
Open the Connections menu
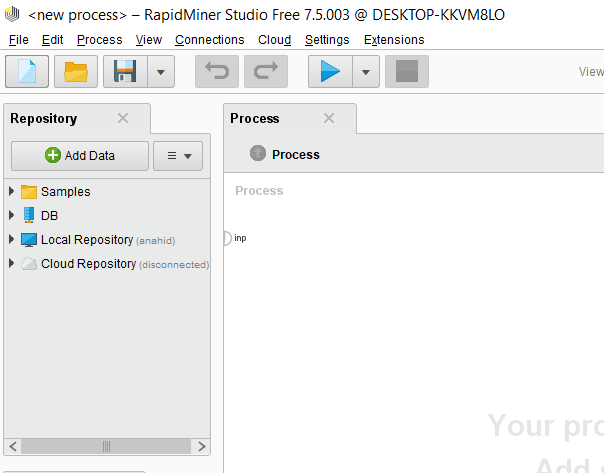[x=210, y=40]
